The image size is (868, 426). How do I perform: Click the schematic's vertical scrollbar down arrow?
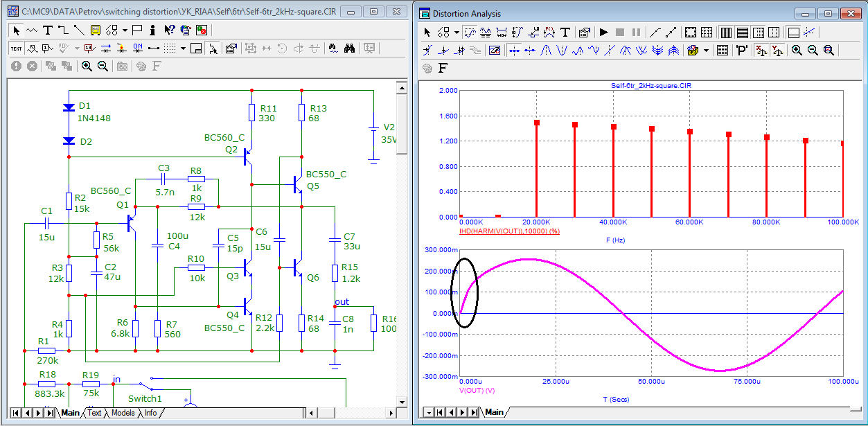(400, 401)
